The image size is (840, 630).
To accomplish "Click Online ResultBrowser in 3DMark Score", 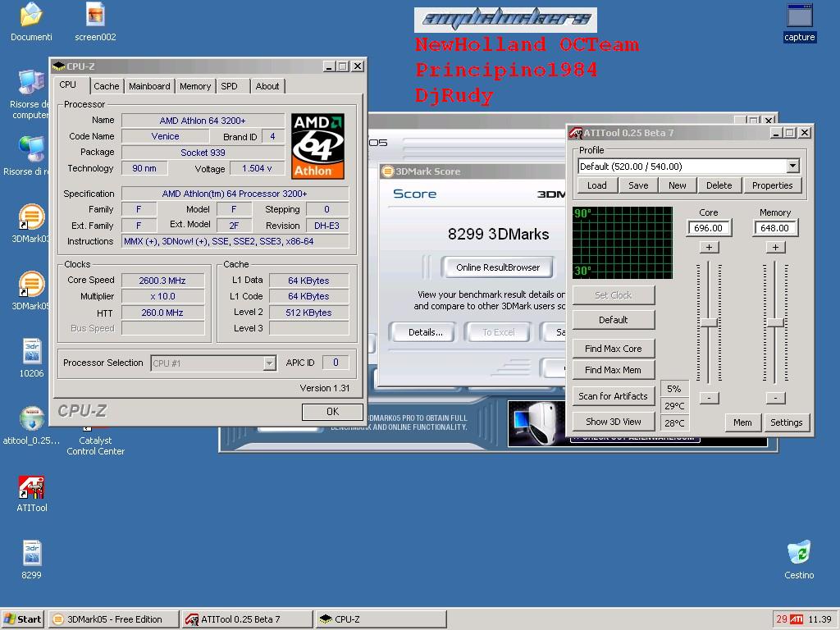I will [x=498, y=267].
